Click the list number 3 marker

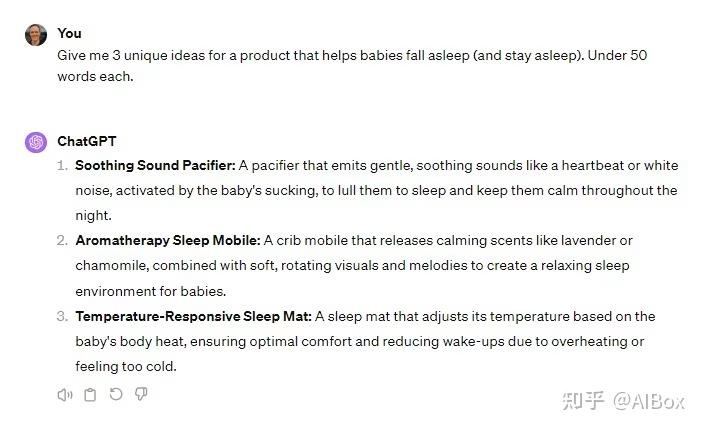pos(62,316)
